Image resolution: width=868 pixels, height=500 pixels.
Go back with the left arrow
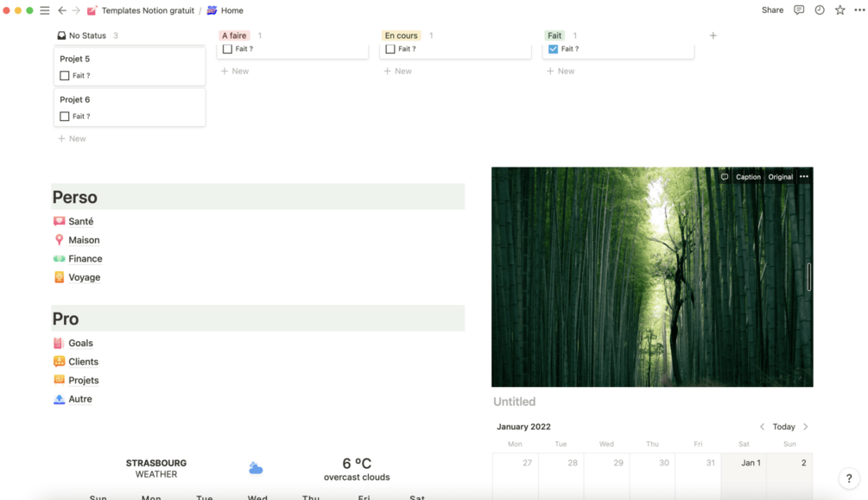[62, 10]
